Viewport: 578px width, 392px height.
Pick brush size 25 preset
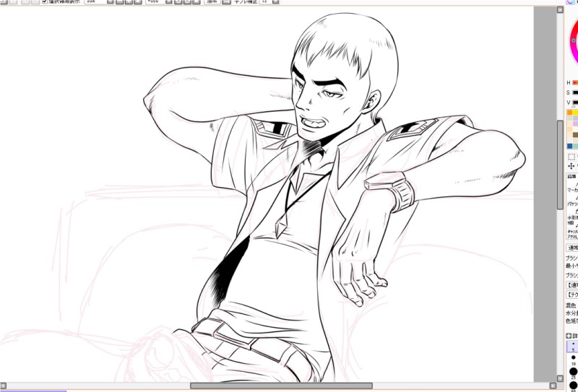pyautogui.click(x=573, y=373)
